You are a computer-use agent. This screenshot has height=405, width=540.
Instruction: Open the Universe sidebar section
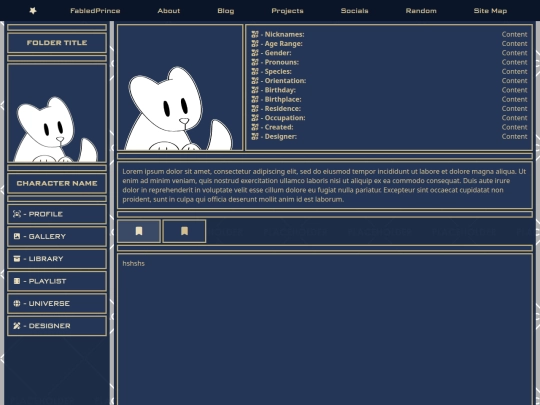pos(57,303)
